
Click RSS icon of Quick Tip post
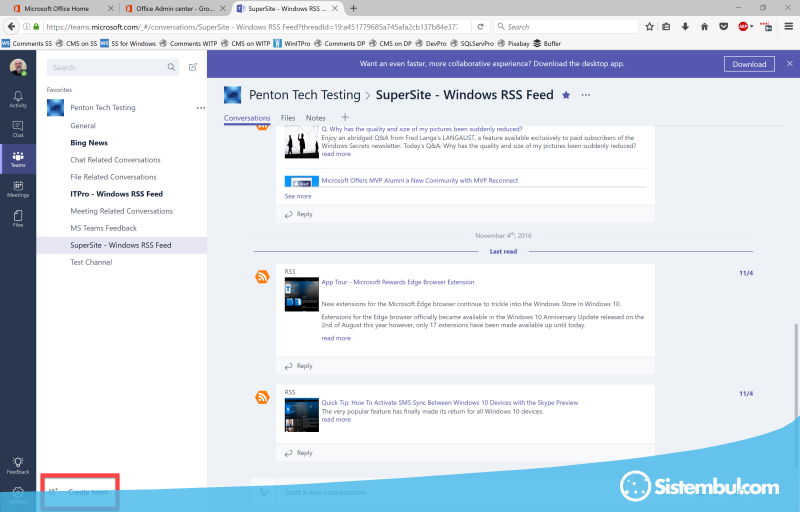pyautogui.click(x=262, y=397)
